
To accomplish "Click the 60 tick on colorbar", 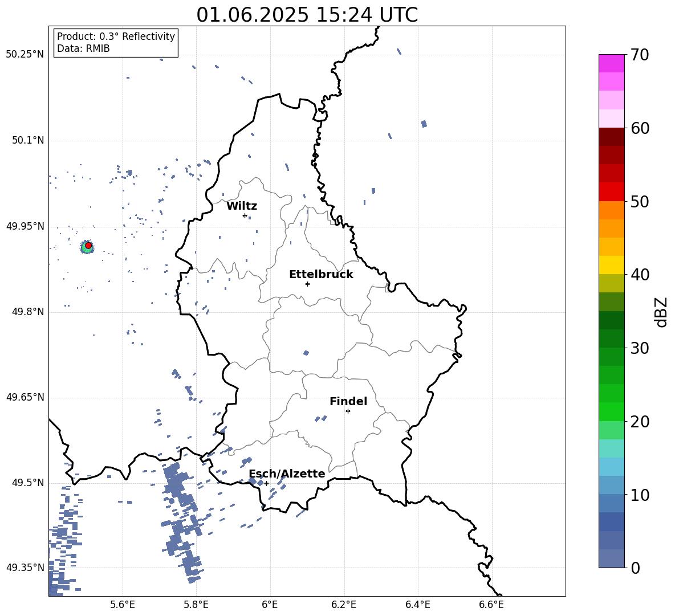I will click(x=640, y=128).
